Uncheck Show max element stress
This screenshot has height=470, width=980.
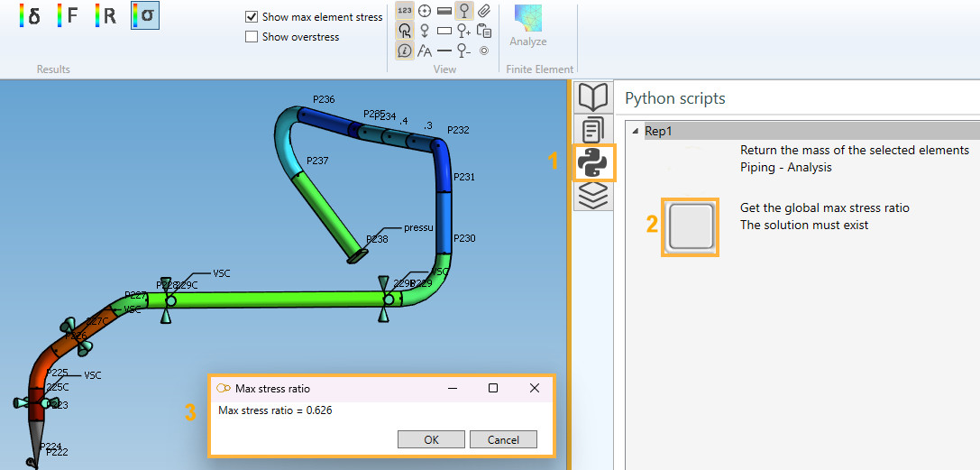(252, 17)
